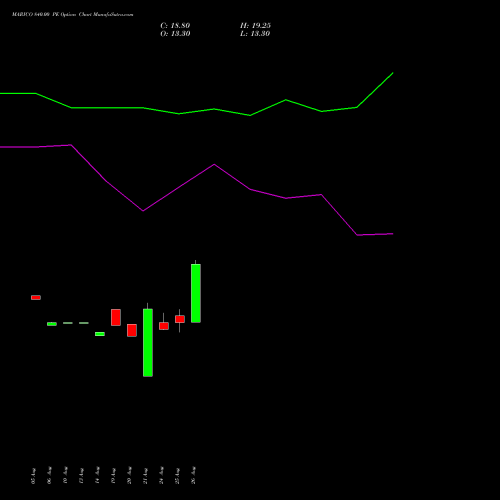Click the red candle above 25 Aug

(x=180, y=319)
